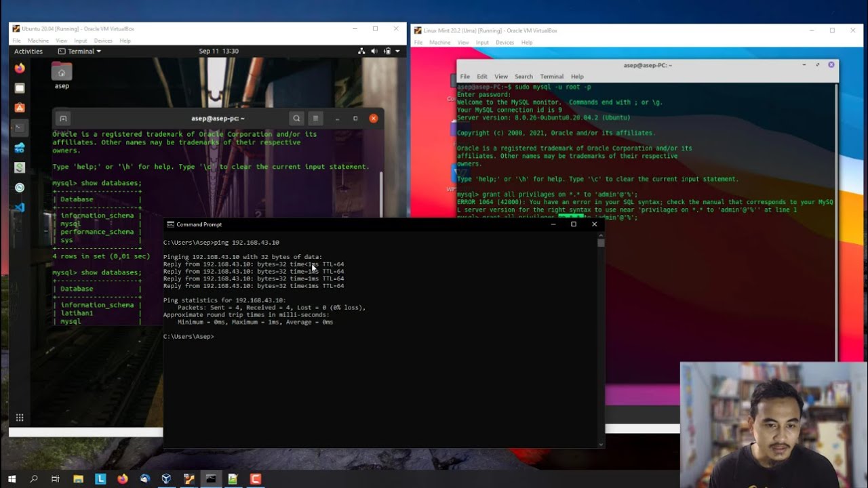Viewport: 868px width, 488px height.
Task: Open the Help menu in the Mint terminal
Action: pos(577,77)
